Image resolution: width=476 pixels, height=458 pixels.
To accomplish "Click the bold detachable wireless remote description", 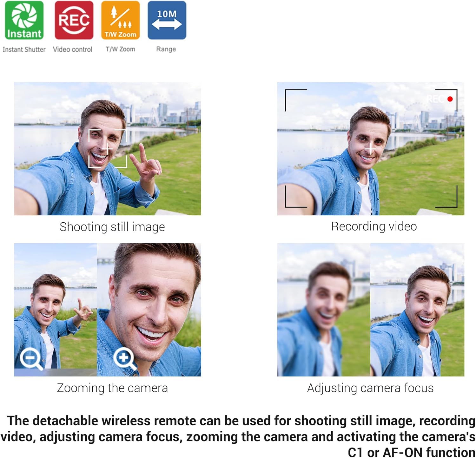I will click(238, 436).
